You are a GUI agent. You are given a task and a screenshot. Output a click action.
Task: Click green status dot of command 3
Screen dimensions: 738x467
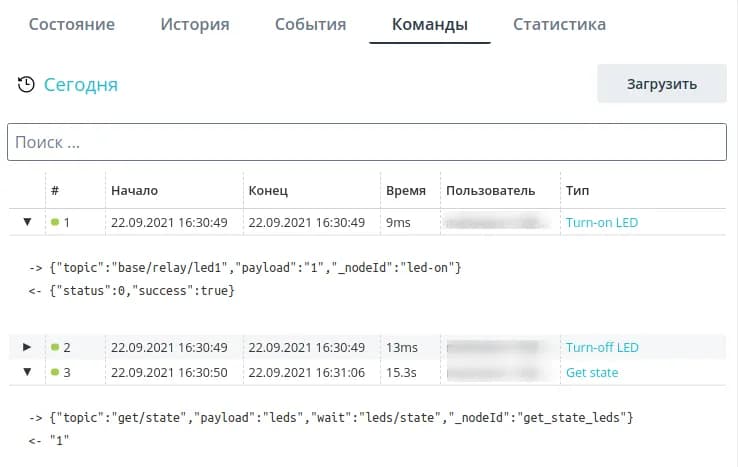pos(55,372)
